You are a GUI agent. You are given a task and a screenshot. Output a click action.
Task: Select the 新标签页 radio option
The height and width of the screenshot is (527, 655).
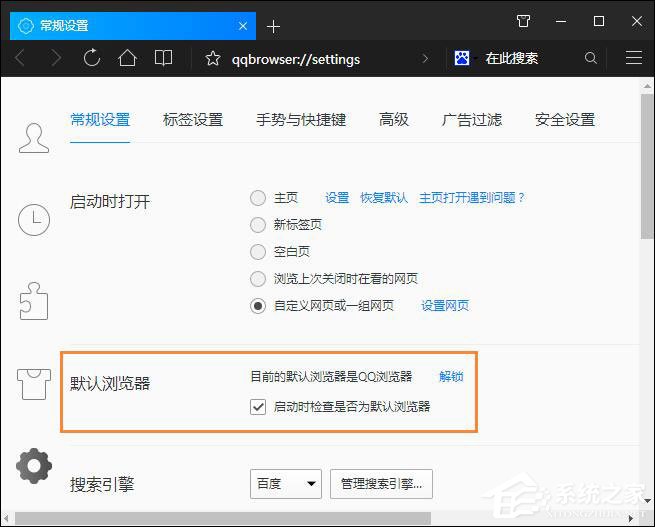(x=258, y=225)
